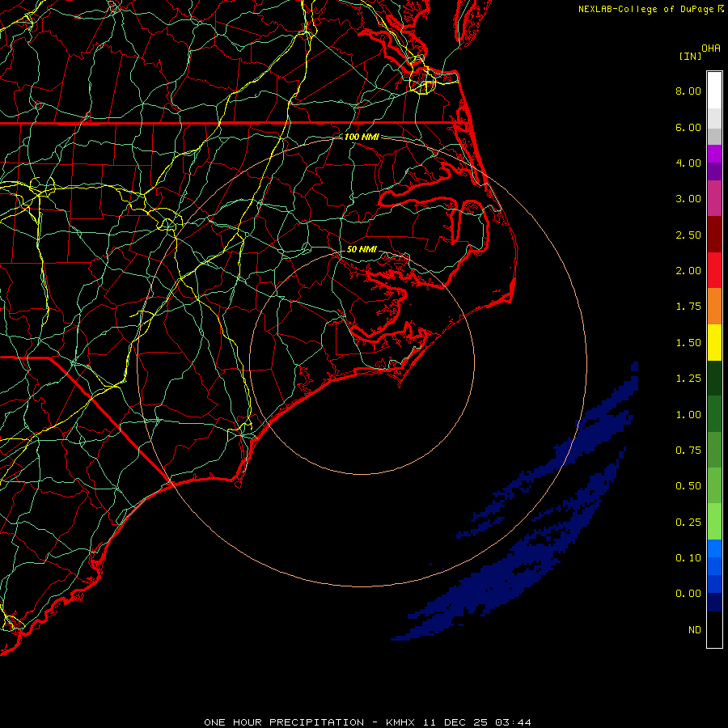Viewport: 728px width, 728px height.
Task: Click the OHA product label above legend
Action: pyautogui.click(x=711, y=48)
